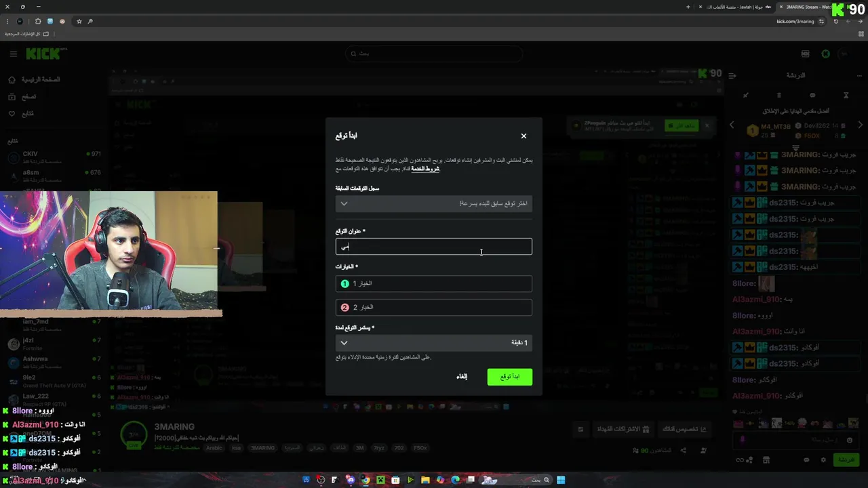Open Minecraft from taskbar

pos(380,480)
